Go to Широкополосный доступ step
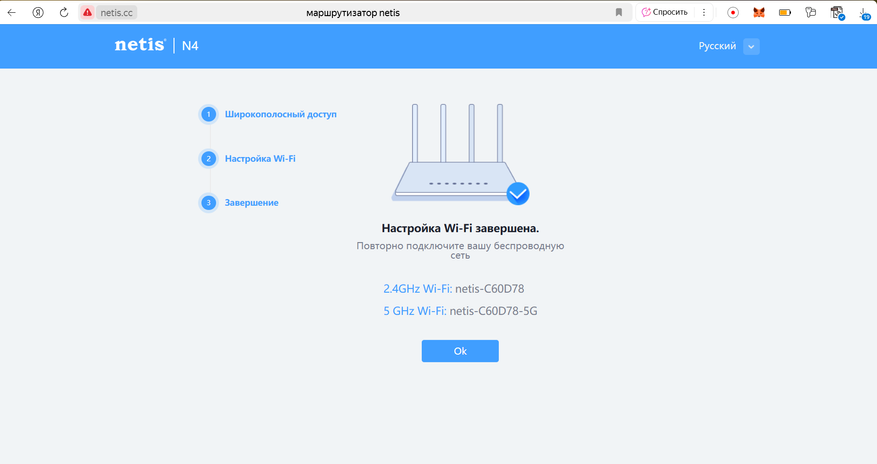 [280, 114]
